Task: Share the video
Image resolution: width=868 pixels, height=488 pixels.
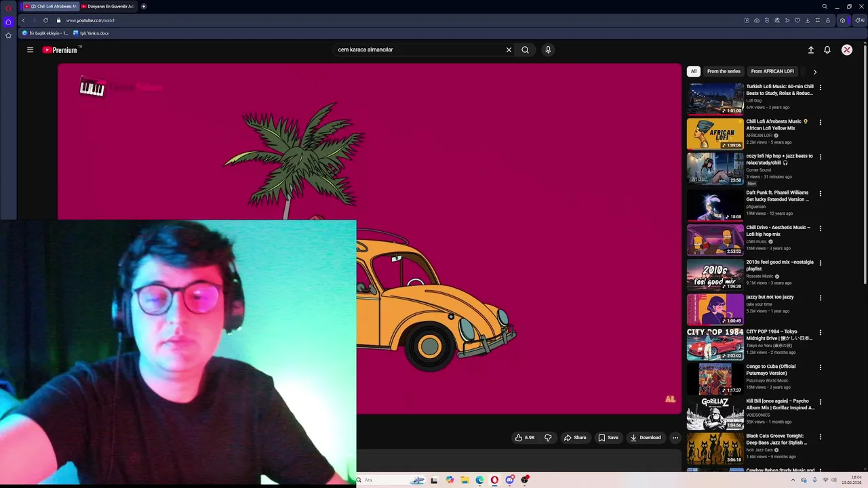Action: (575, 437)
